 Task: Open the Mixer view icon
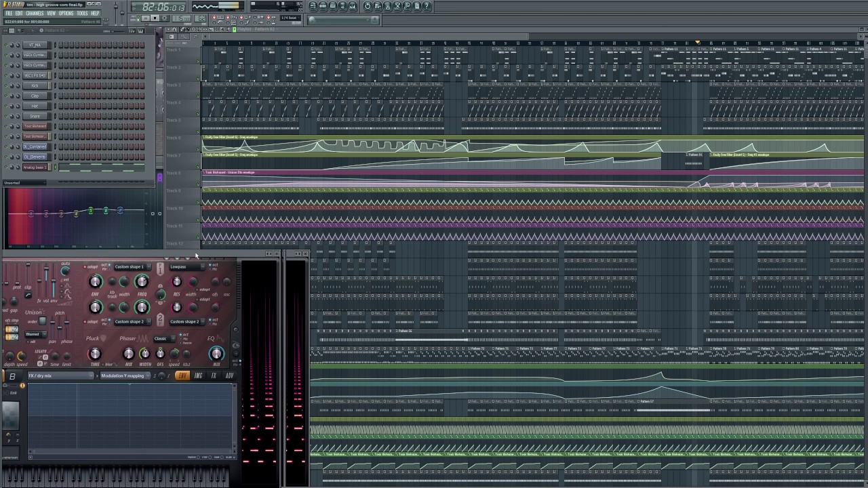click(x=353, y=6)
